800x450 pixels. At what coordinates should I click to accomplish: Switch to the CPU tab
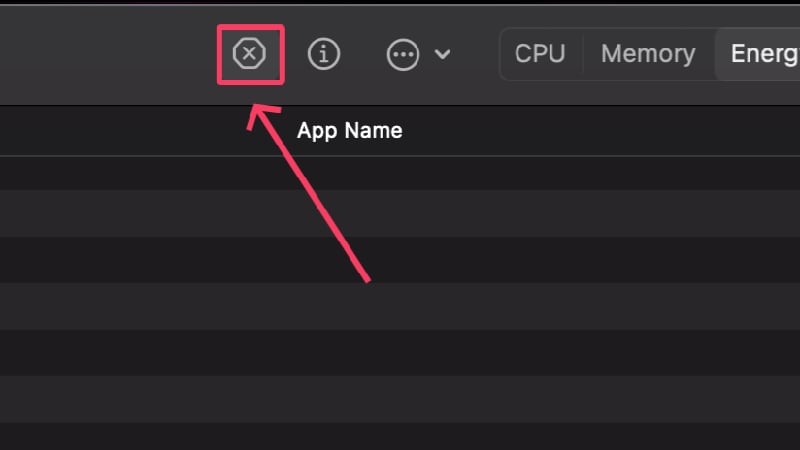click(540, 54)
